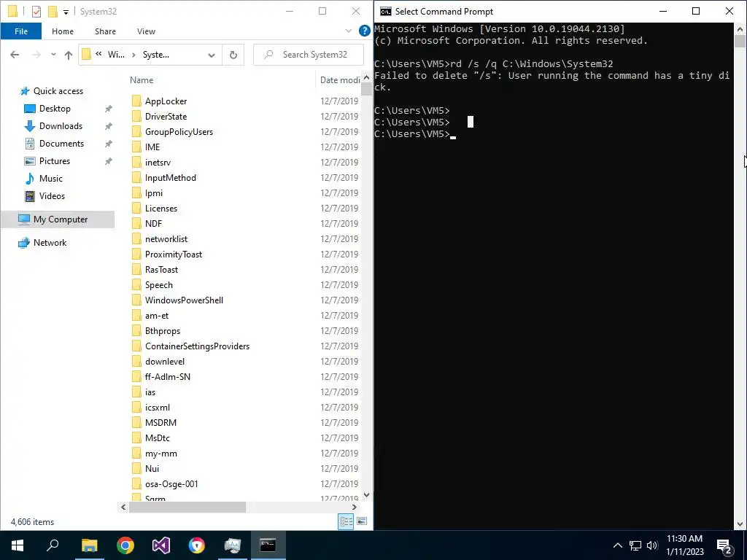The width and height of the screenshot is (747, 560).
Task: Select the ContainerSettingsProviders folder
Action: 197,346
